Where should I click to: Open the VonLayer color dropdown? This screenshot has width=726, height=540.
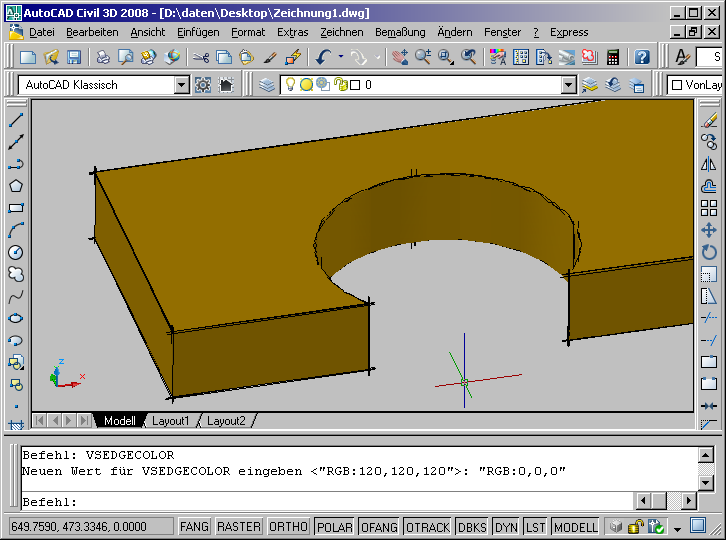coord(697,85)
